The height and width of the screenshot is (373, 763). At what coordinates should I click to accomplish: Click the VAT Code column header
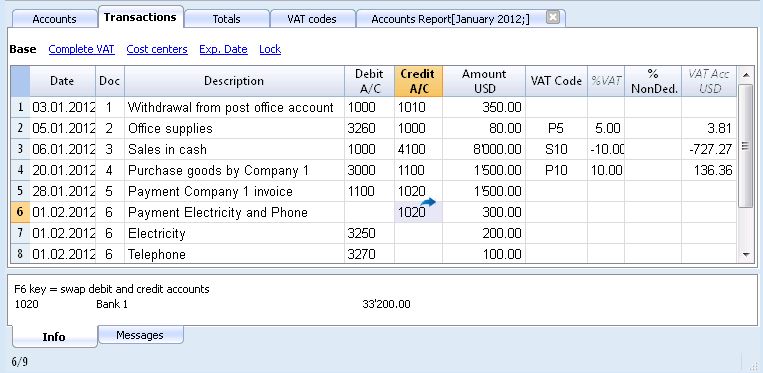pos(556,81)
